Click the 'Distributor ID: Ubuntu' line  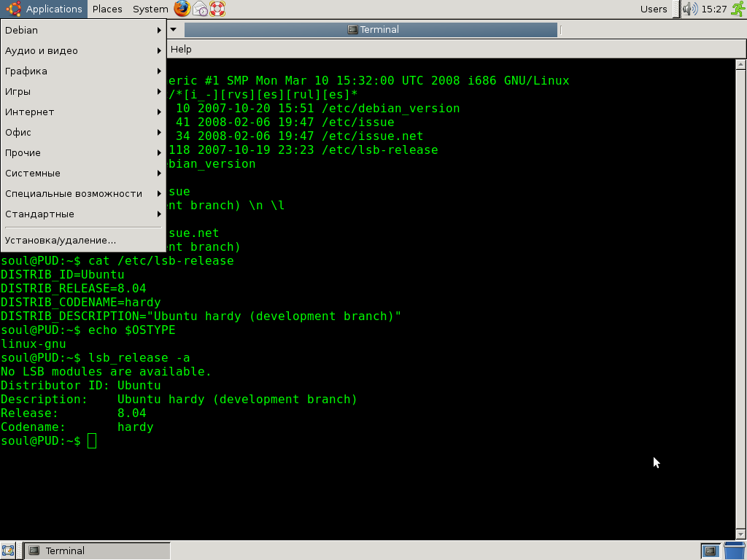pyautogui.click(x=80, y=385)
